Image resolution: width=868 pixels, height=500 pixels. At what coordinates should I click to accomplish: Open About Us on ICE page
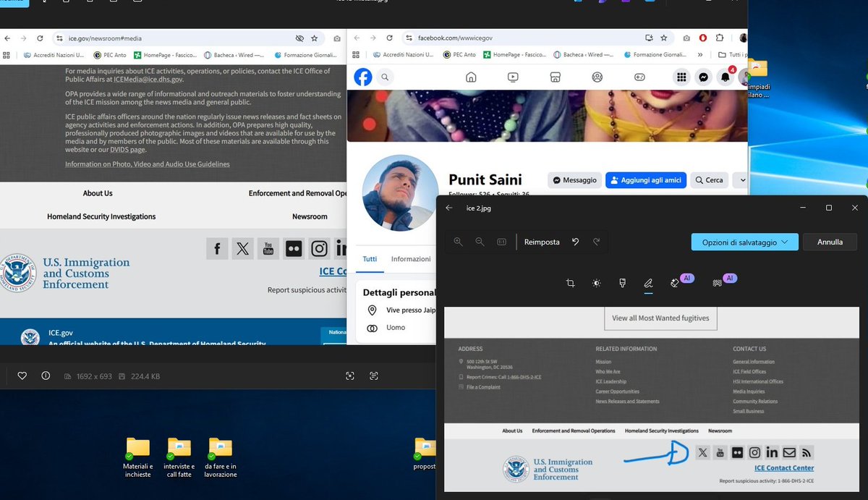98,193
